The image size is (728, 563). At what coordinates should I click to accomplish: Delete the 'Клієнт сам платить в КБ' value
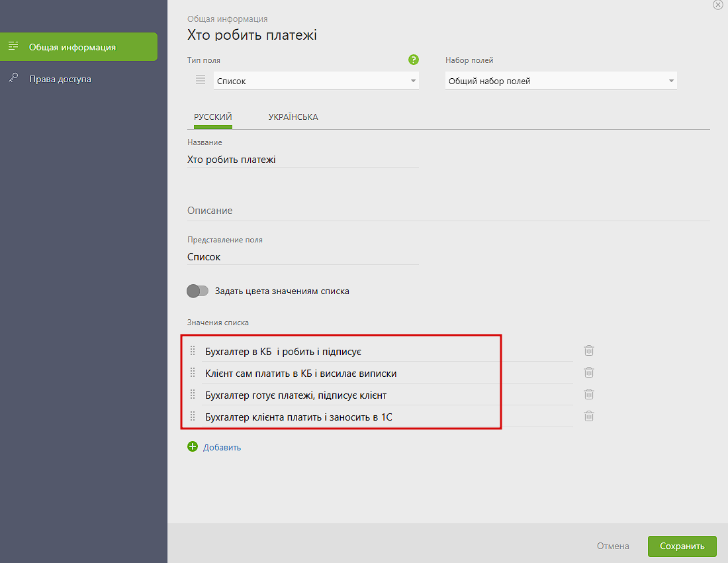[x=589, y=372]
